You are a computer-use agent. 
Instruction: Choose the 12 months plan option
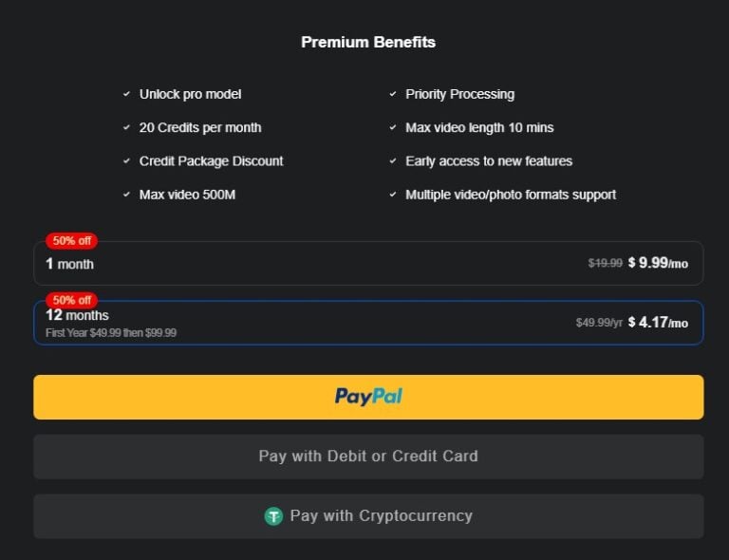[x=368, y=323]
